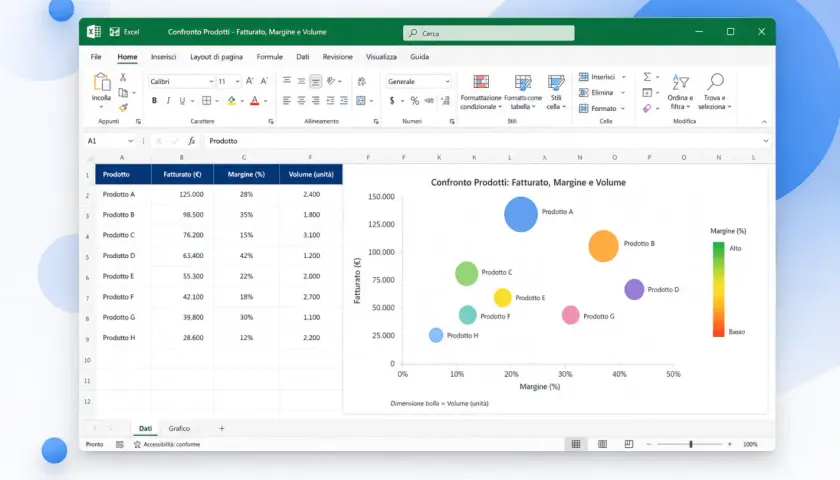Click the comma style icon
The height and width of the screenshot is (480, 840).
pyautogui.click(x=429, y=101)
